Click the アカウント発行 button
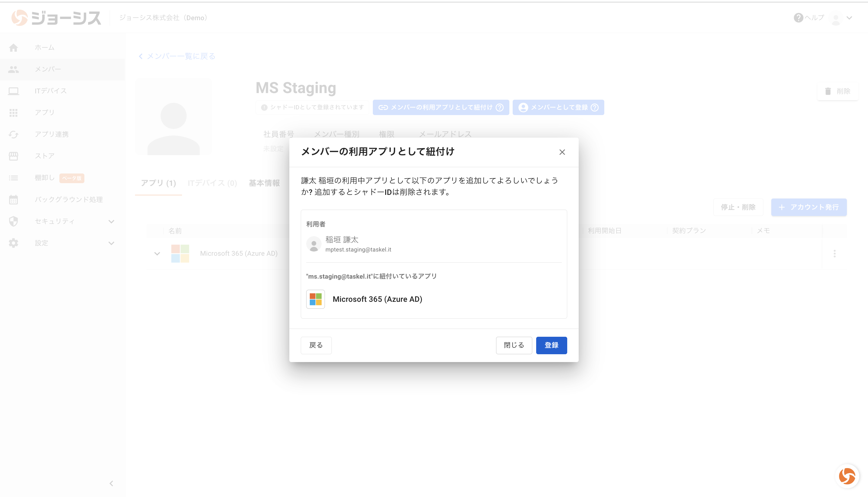 [x=809, y=207]
